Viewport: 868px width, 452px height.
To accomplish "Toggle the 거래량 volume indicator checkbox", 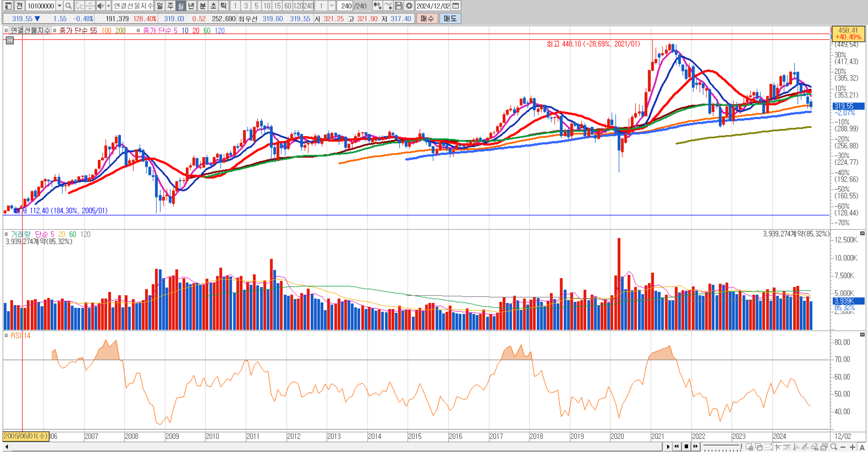I will pos(6,234).
